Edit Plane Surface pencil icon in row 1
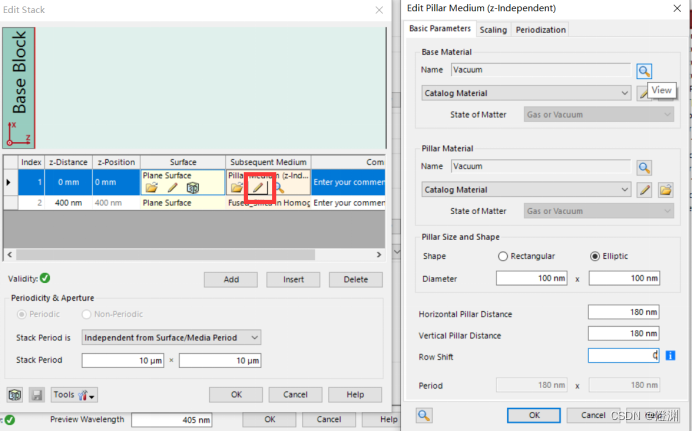The height and width of the screenshot is (431, 693). (172, 188)
